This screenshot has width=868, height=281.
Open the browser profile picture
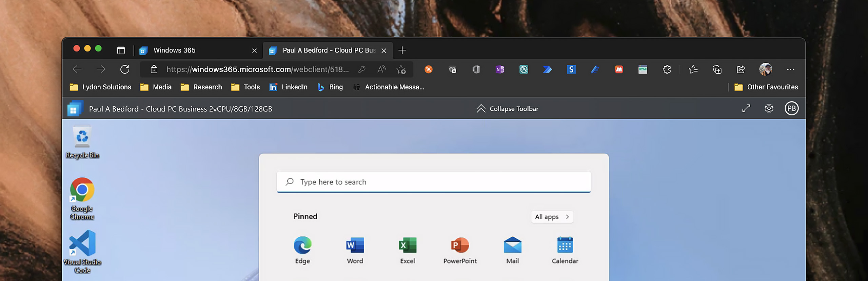[x=766, y=69]
